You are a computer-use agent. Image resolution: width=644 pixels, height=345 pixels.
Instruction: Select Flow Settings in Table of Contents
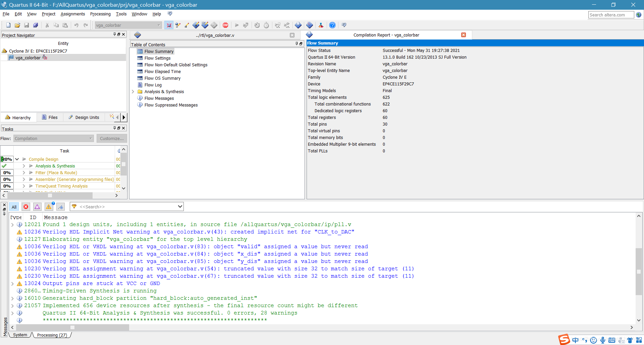157,58
